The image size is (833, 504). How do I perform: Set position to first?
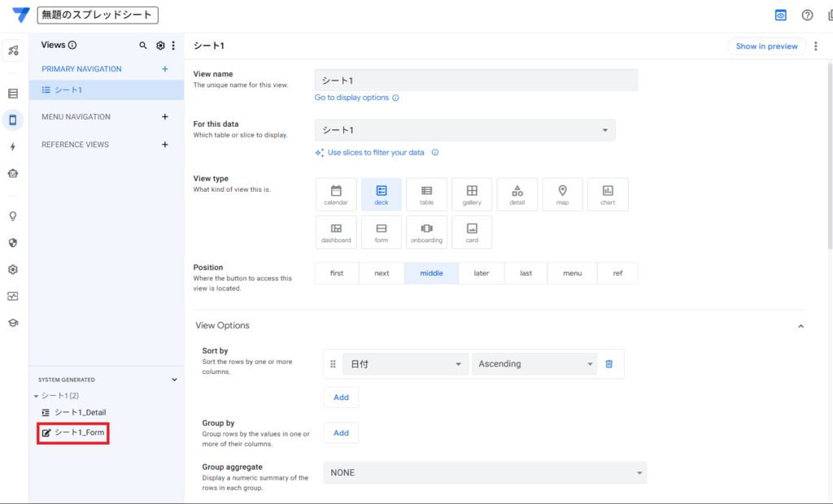[337, 273]
